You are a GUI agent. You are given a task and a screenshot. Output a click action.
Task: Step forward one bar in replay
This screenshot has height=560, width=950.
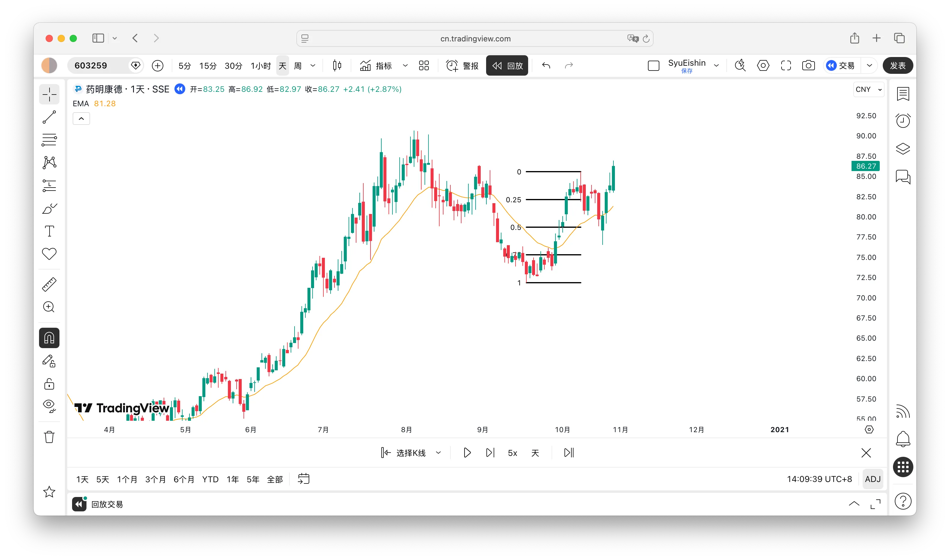point(490,453)
